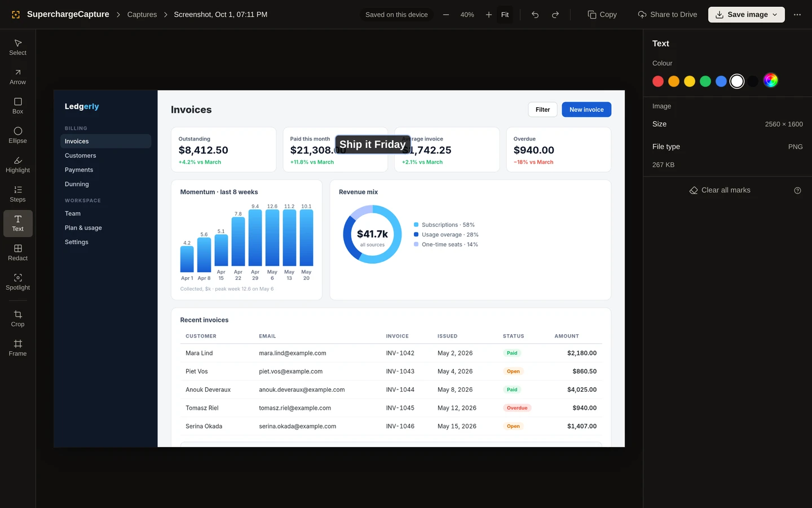Zoom out with the minus button

pos(446,15)
